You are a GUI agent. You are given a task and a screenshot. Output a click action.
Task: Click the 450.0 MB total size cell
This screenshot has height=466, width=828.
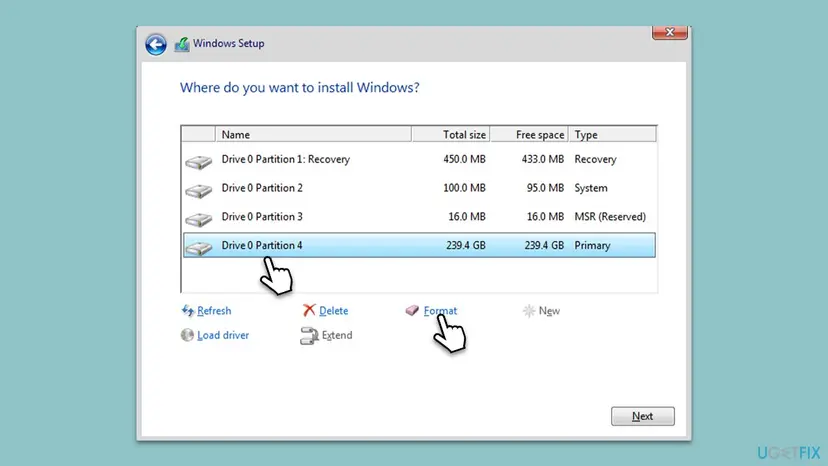click(x=464, y=159)
